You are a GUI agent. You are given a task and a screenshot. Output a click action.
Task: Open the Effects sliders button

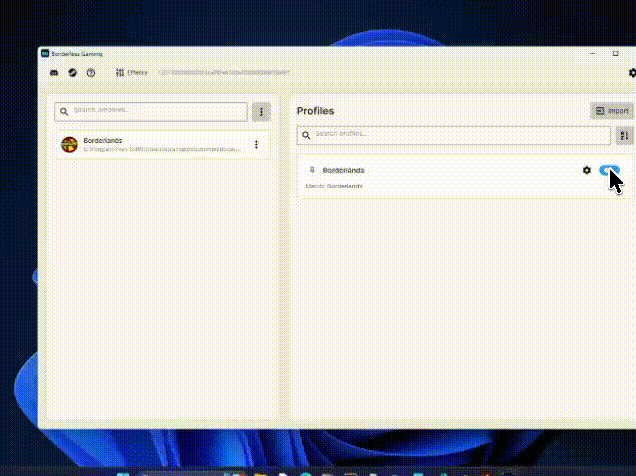(131, 73)
